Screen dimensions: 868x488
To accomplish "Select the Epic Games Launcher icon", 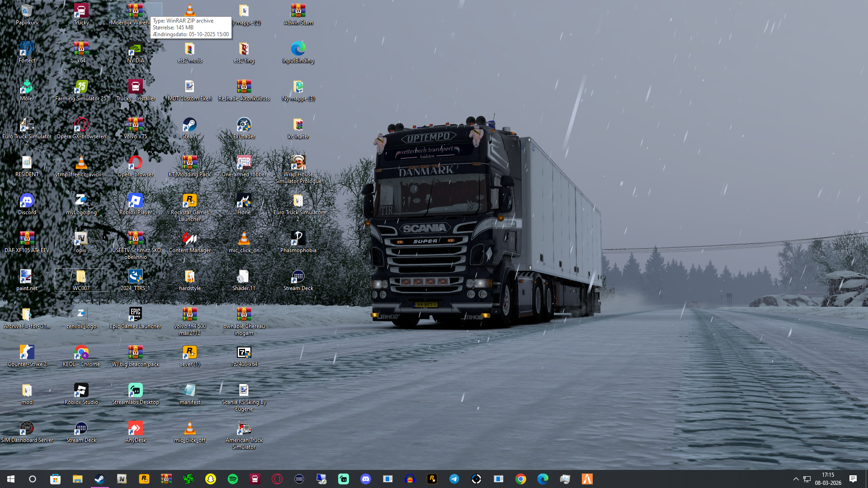I will click(135, 315).
